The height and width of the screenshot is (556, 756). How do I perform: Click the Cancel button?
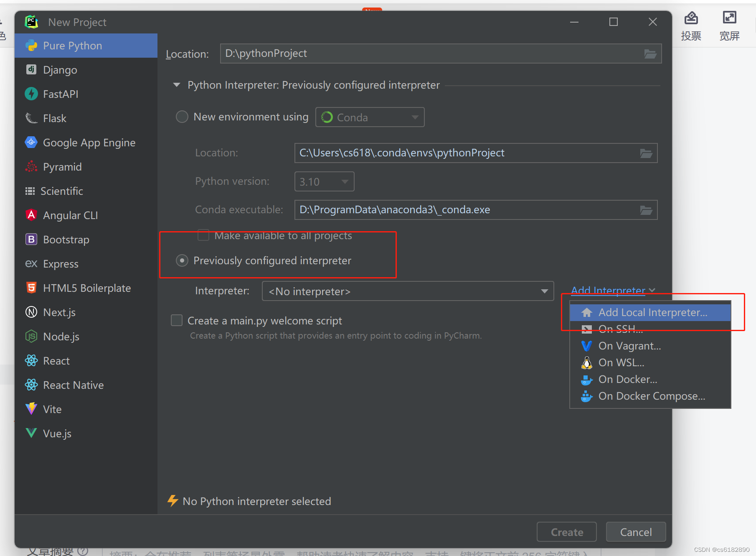pos(636,532)
